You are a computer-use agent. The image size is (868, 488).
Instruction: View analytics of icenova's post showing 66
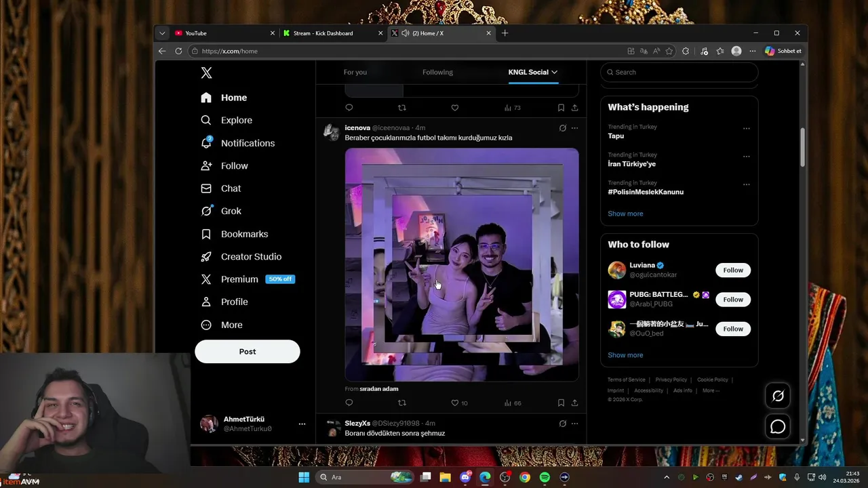(513, 403)
